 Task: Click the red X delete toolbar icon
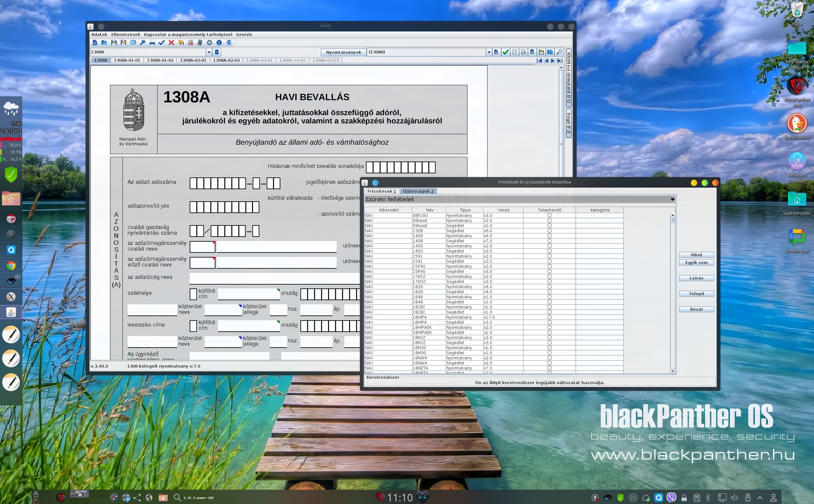pos(171,43)
